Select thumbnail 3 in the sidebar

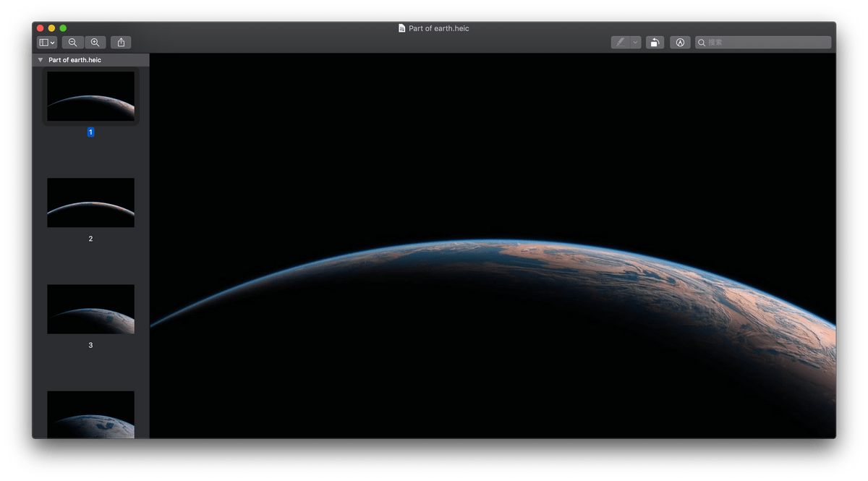click(x=90, y=309)
